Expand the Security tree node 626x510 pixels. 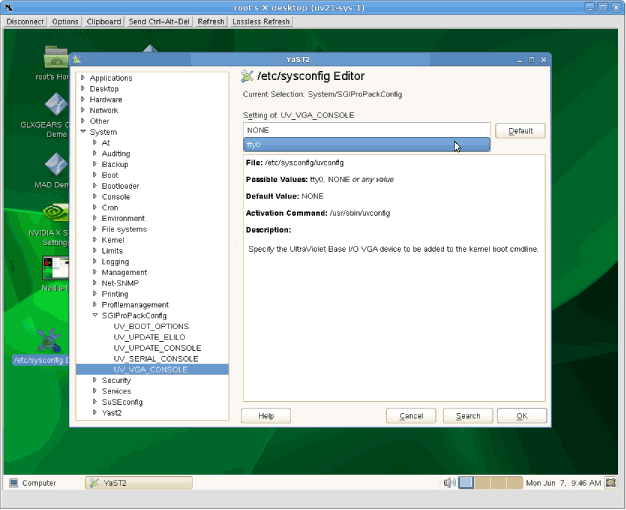point(95,380)
